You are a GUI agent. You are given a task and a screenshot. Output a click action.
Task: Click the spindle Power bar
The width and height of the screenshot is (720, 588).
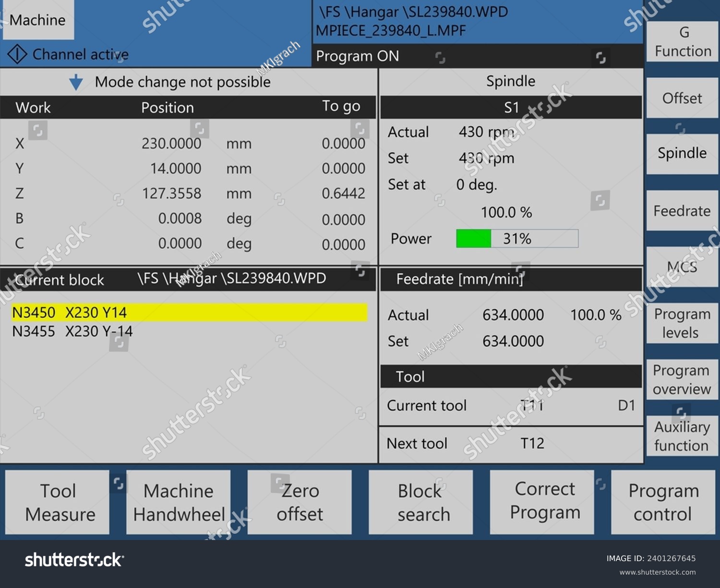[x=516, y=239]
